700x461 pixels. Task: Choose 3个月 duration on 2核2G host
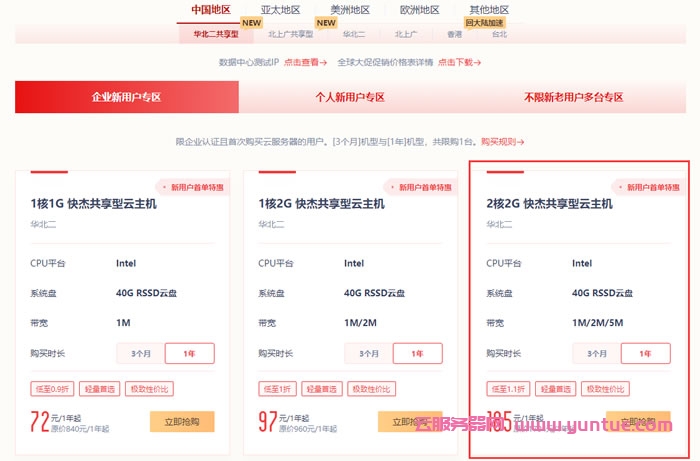click(x=597, y=353)
